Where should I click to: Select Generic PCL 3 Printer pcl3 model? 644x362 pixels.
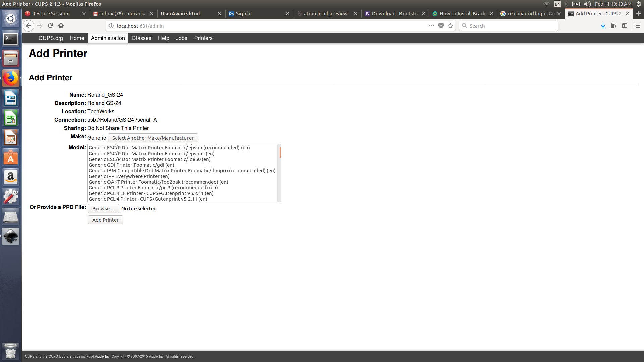pos(183,188)
